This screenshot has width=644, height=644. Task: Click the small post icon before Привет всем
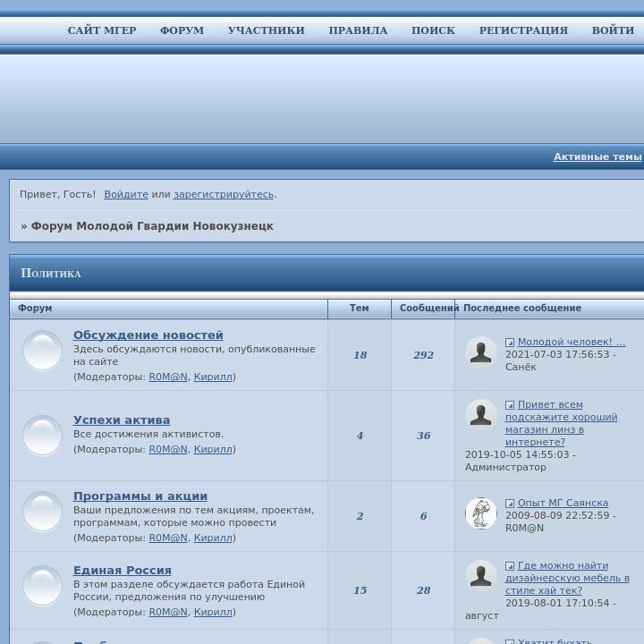[510, 405]
